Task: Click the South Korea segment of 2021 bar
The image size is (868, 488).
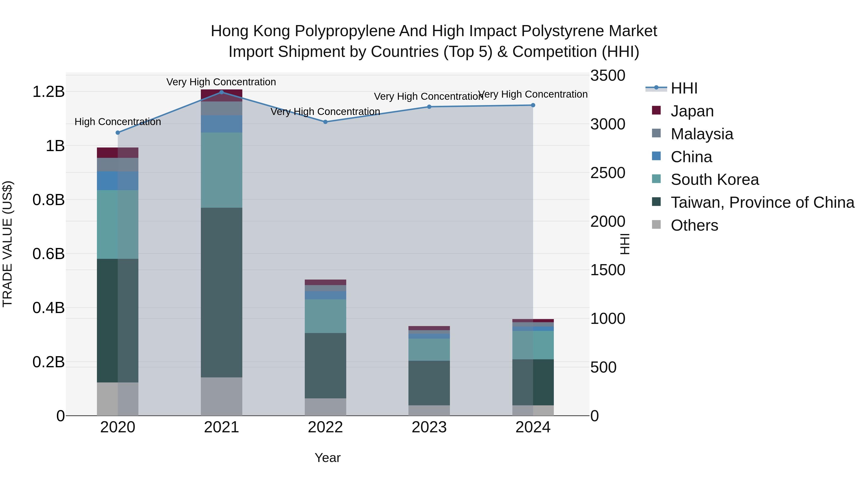Action: pyautogui.click(x=221, y=170)
